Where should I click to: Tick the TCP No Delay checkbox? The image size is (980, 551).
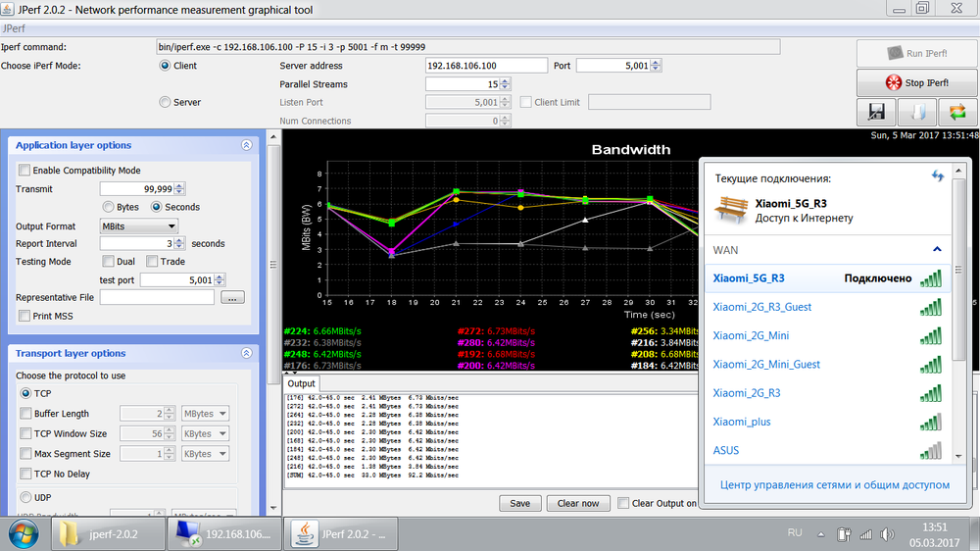[25, 474]
